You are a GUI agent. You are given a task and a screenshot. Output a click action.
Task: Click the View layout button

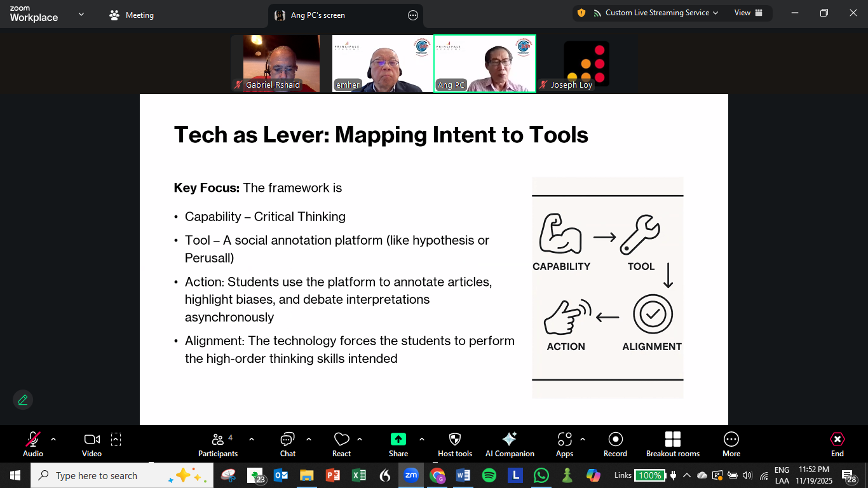[x=748, y=13]
